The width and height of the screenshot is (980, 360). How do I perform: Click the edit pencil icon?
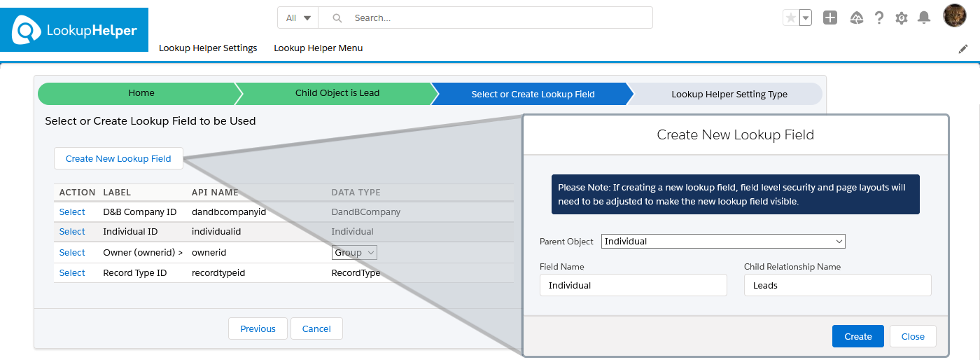(x=963, y=49)
